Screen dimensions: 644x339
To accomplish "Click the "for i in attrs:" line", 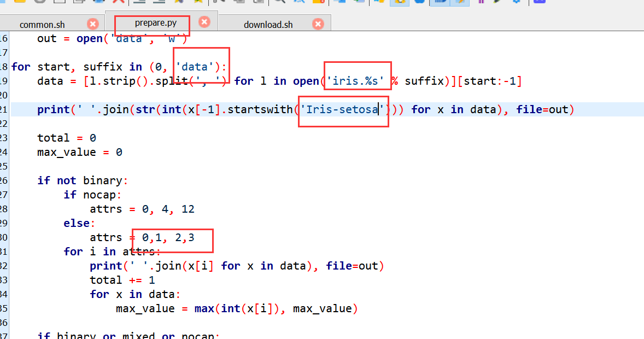I will tap(112, 252).
